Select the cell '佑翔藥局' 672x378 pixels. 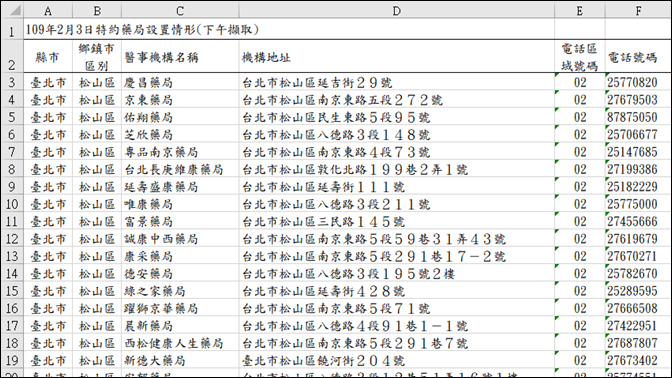[x=180, y=117]
